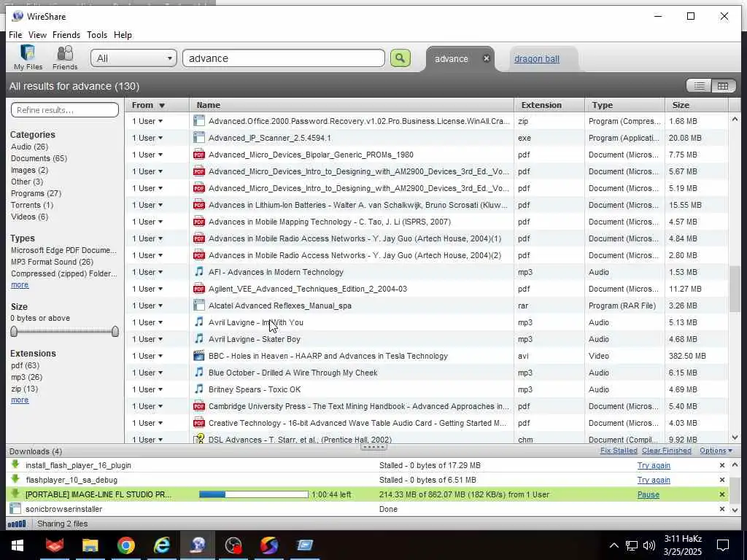Viewport: 747px width, 560px height.
Task: Click the file icon of sonicbrowserinstaller download
Action: click(x=15, y=508)
